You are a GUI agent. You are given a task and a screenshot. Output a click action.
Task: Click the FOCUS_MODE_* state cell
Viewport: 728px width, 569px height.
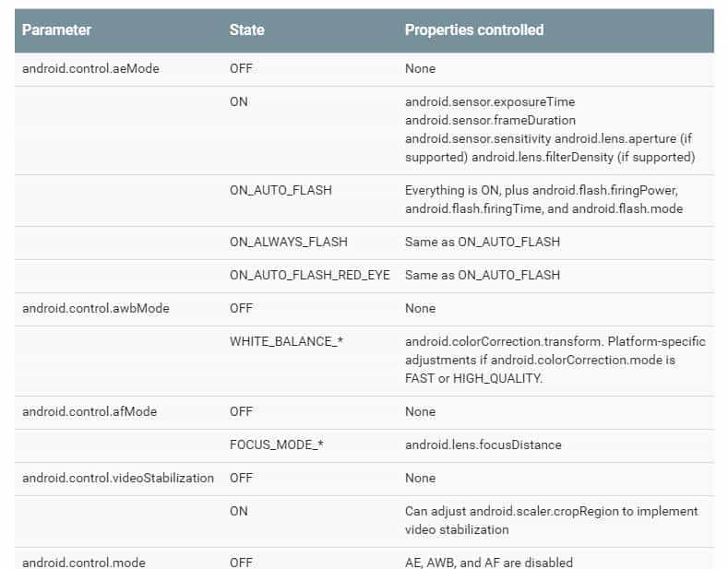pos(276,445)
